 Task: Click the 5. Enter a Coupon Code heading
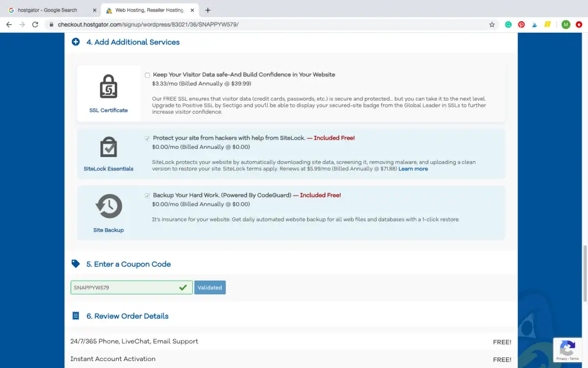(x=128, y=264)
